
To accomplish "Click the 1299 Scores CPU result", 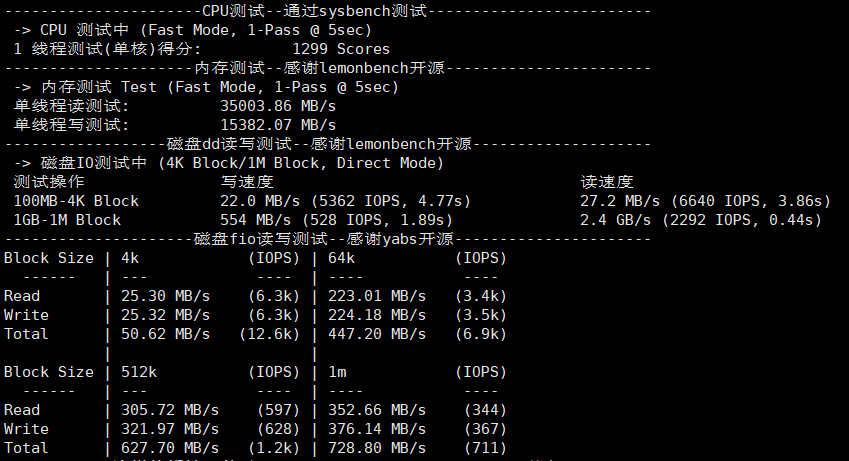I will [x=341, y=49].
